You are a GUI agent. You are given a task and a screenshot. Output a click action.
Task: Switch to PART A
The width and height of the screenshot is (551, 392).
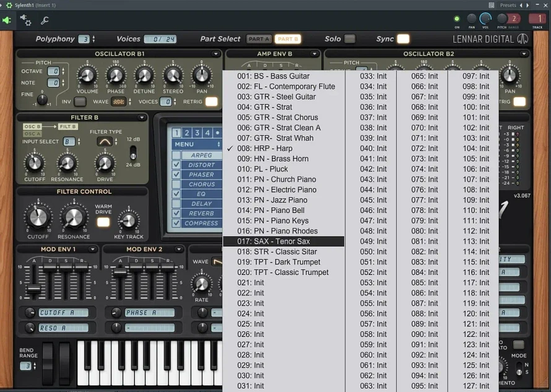[259, 38]
